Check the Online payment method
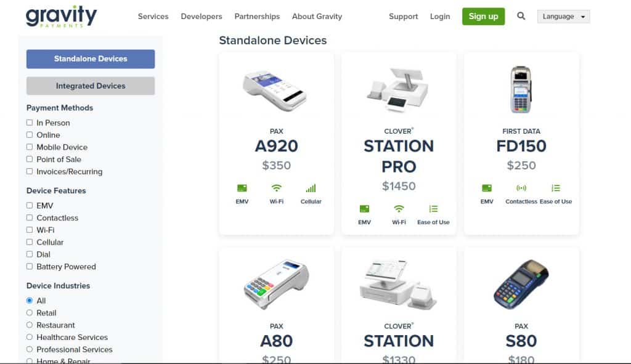 (30, 135)
